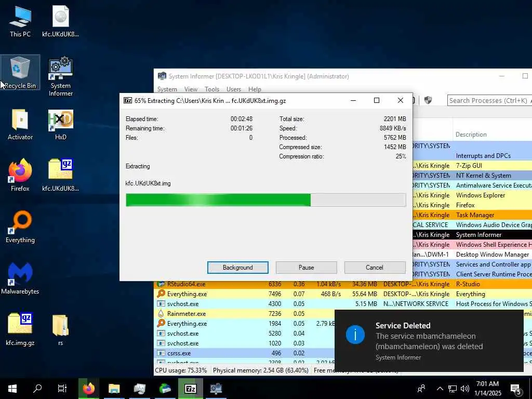Screen dimensions: 532x399
Task: Select the HxD hex editor shortcut
Action: (x=60, y=125)
